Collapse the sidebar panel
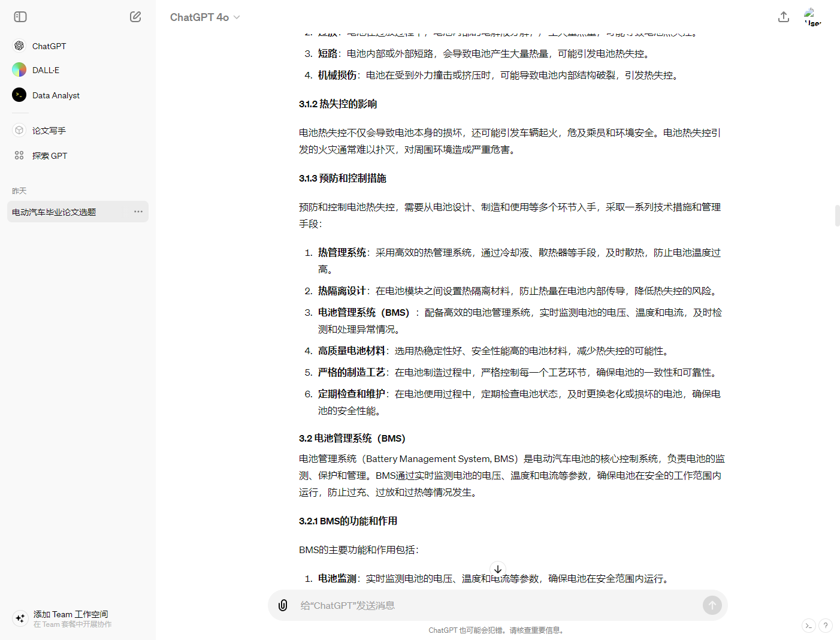Viewport: 840px width, 640px height. click(x=20, y=17)
